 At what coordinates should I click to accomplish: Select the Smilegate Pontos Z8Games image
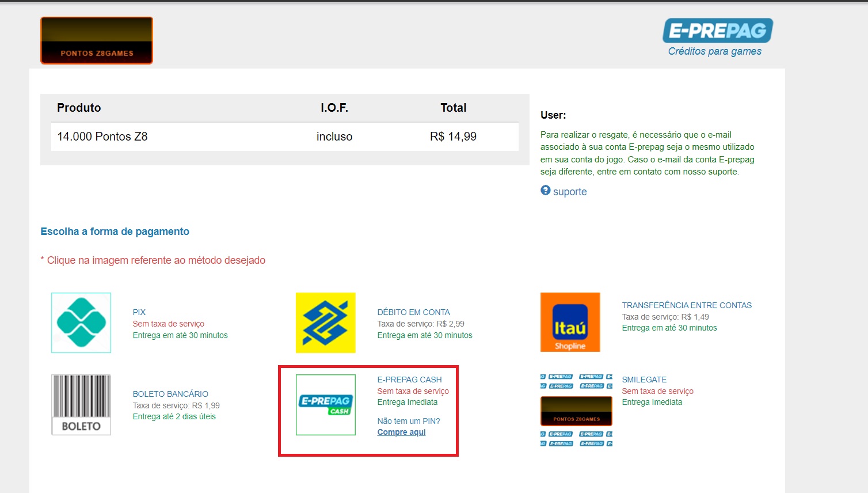point(576,411)
